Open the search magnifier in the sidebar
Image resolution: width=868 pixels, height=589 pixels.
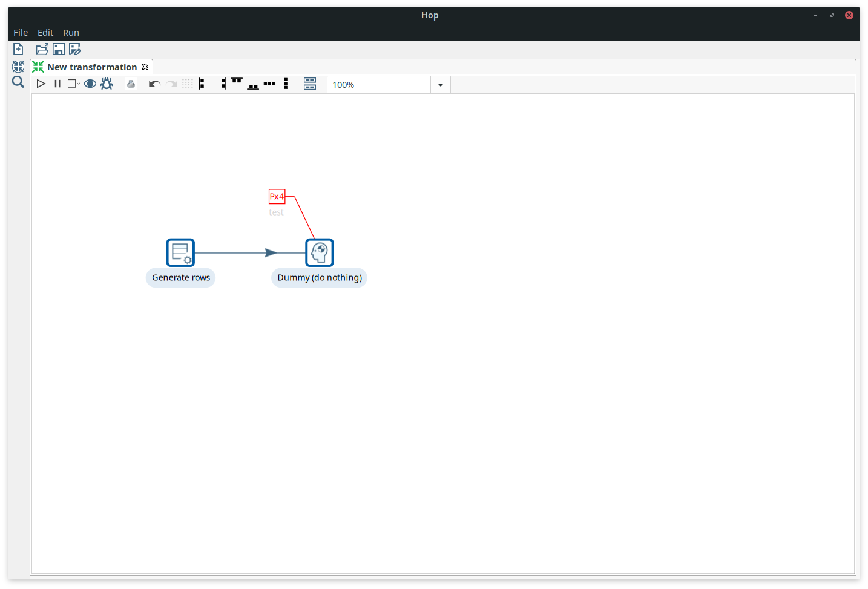[x=18, y=82]
